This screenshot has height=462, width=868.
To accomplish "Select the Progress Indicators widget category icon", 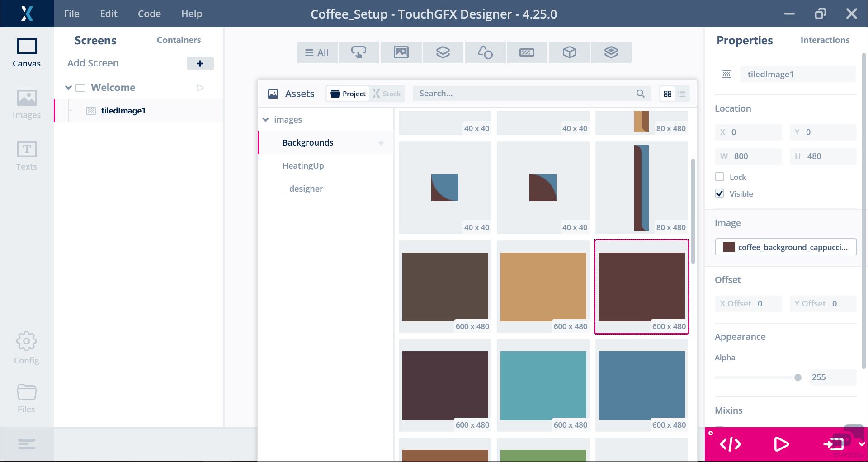I will click(x=527, y=52).
